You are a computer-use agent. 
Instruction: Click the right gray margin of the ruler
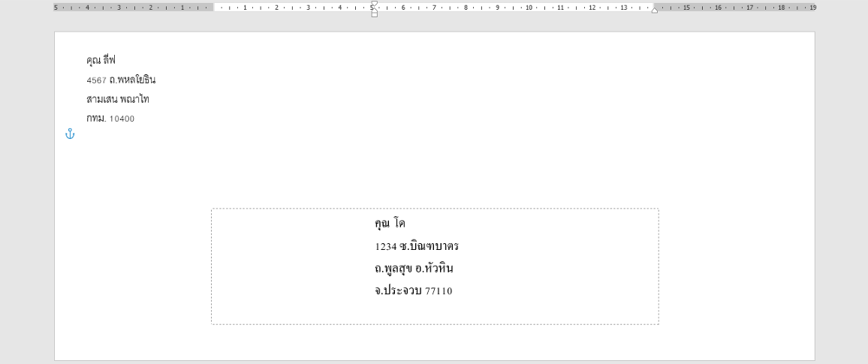coord(736,8)
